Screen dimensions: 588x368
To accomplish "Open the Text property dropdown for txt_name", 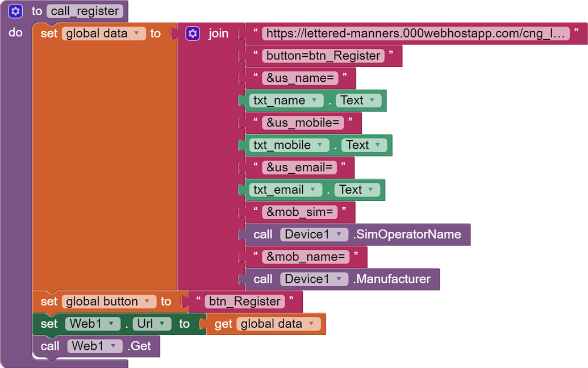I will tap(372, 101).
